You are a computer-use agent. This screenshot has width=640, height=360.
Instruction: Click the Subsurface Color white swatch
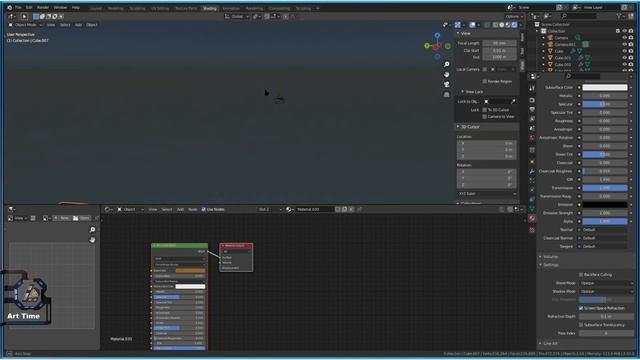pyautogui.click(x=604, y=87)
